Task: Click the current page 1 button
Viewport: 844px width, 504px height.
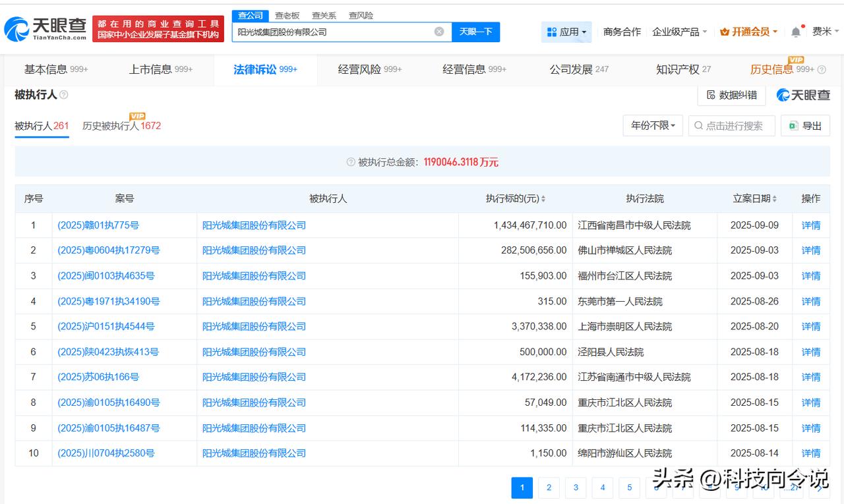Action: click(522, 488)
